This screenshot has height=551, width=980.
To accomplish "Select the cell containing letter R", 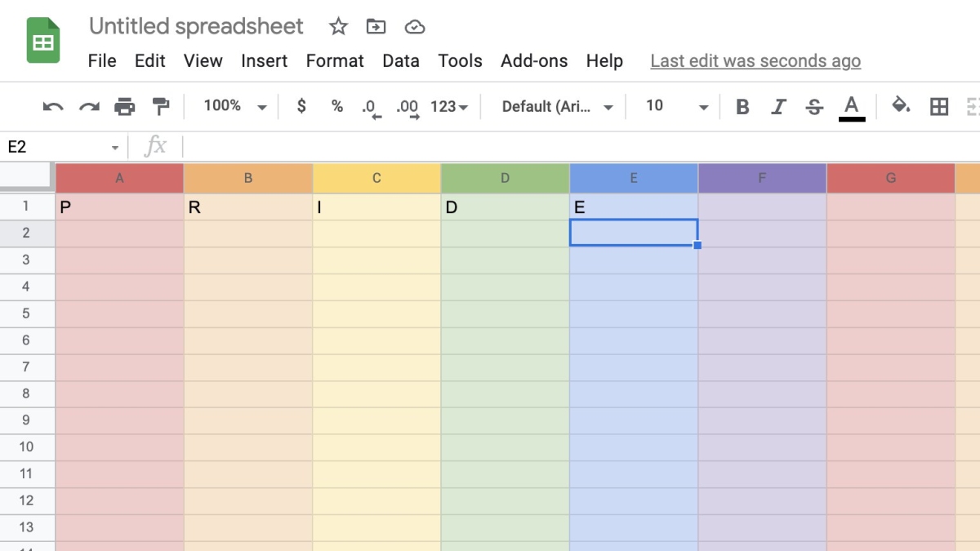I will (247, 207).
